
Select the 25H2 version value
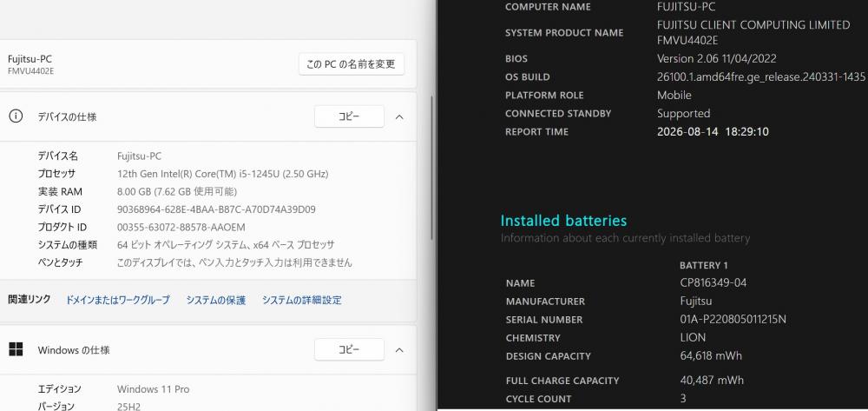(129, 407)
